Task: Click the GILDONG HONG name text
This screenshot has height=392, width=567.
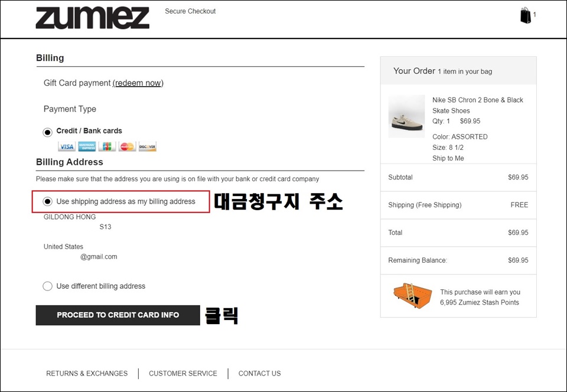Action: click(x=70, y=217)
